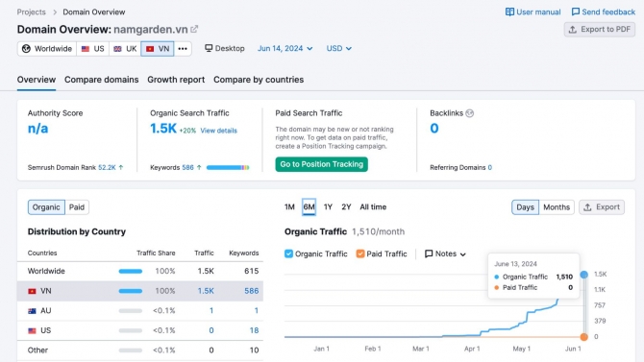Click the US row's flag in country table

pos(32,330)
